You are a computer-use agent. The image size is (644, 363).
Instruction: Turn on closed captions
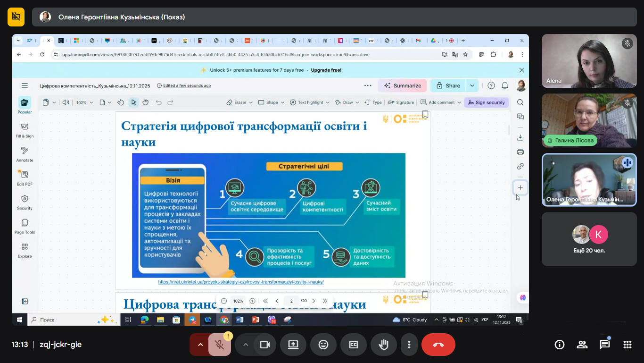coord(354,345)
